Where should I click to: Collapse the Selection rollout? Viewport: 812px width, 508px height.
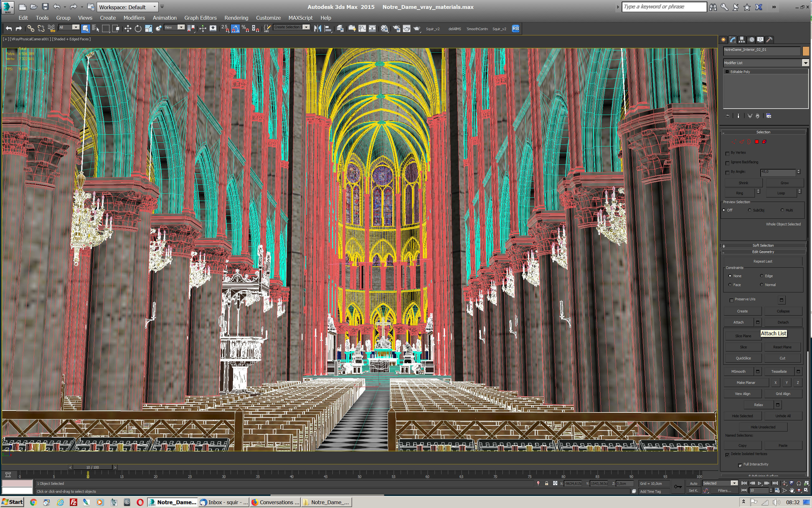tap(763, 132)
